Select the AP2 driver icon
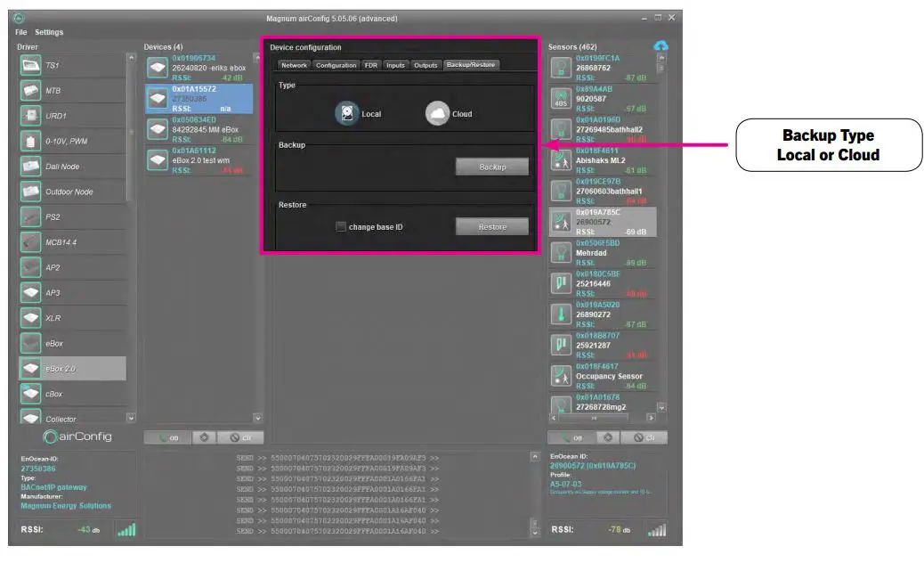 coord(30,267)
